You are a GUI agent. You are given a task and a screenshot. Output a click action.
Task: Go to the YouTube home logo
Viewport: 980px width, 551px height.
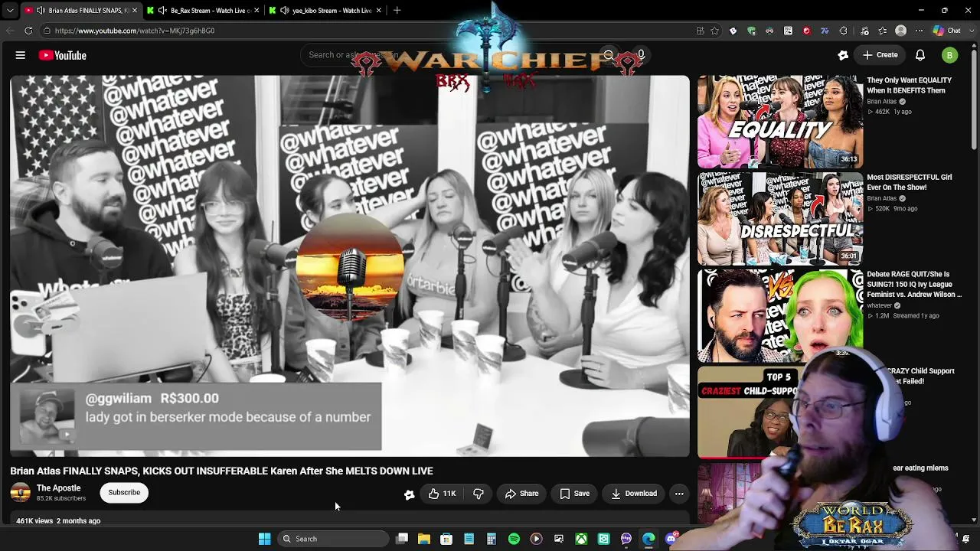coord(63,55)
